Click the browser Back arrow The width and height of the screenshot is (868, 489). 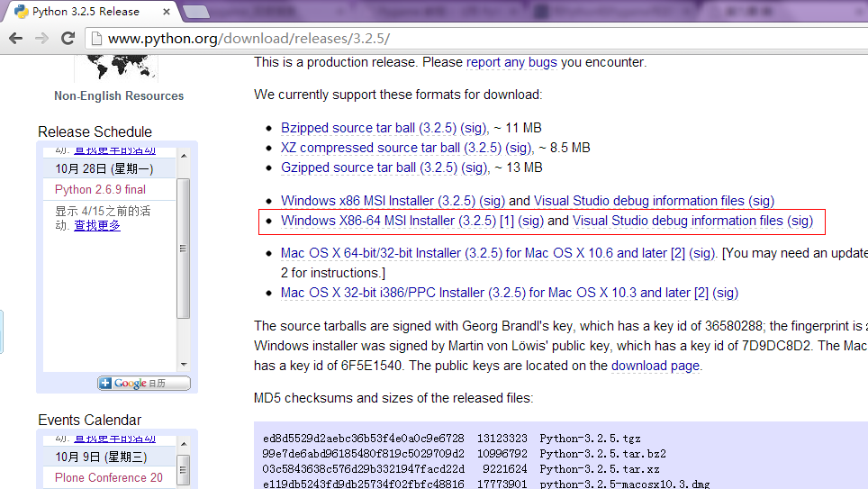pyautogui.click(x=16, y=38)
